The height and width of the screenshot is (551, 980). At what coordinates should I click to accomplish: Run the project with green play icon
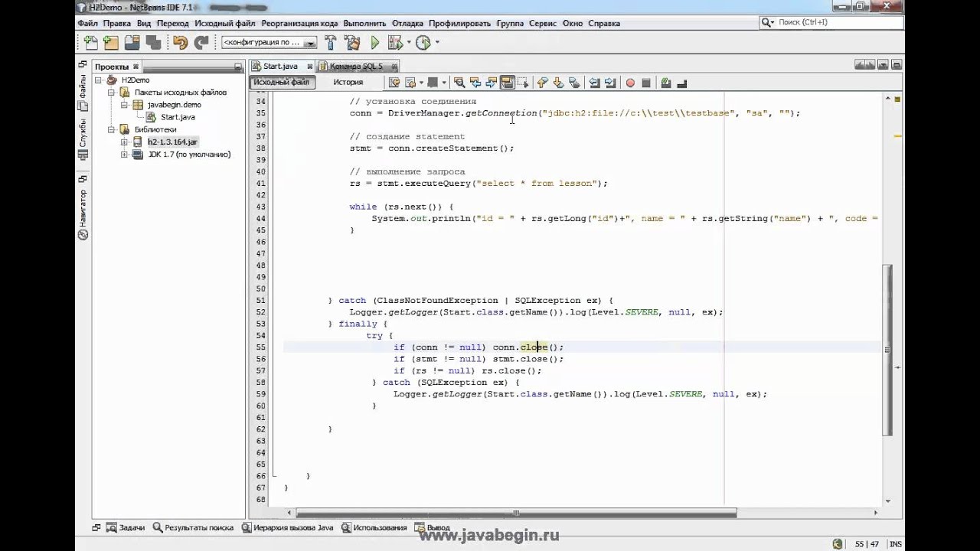coord(375,43)
